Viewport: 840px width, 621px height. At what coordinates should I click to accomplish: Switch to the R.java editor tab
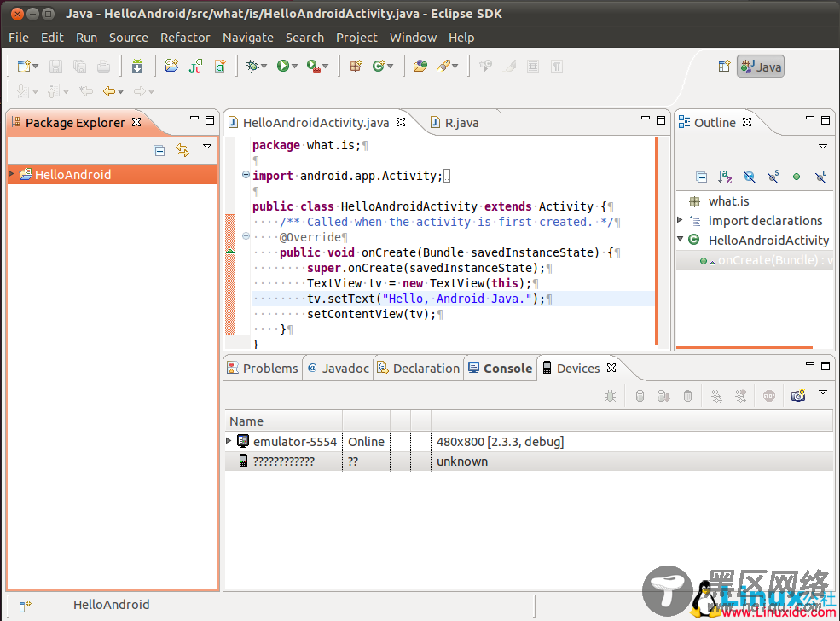point(461,123)
